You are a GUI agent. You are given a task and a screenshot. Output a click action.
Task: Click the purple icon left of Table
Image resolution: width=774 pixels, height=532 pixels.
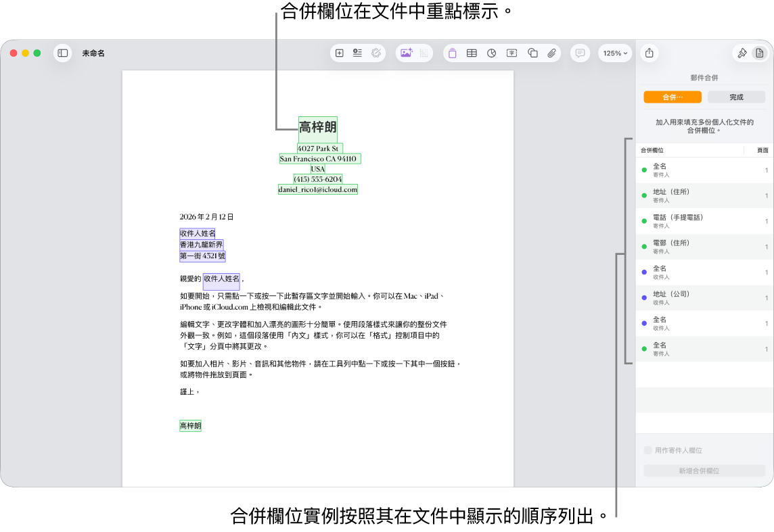click(x=452, y=53)
